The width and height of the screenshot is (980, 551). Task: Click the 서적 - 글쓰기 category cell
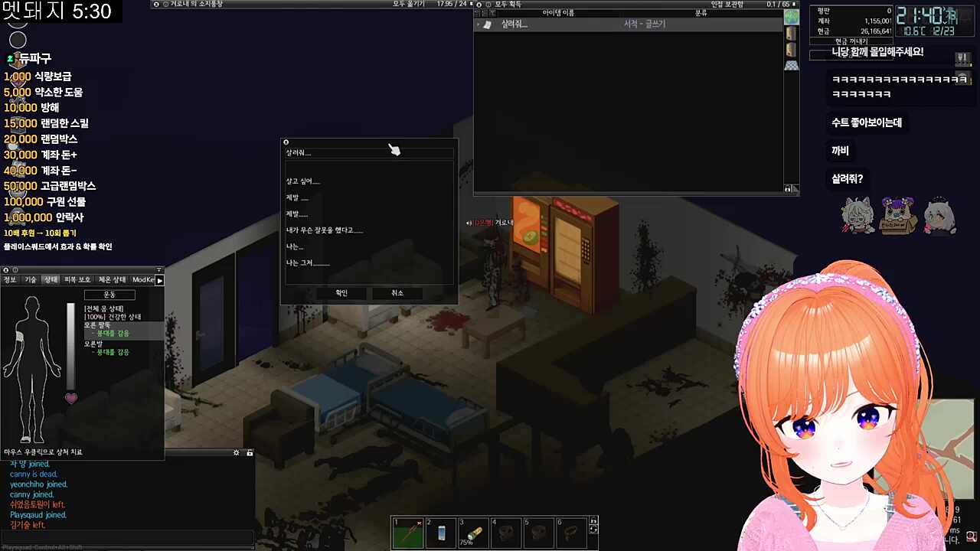(x=644, y=24)
